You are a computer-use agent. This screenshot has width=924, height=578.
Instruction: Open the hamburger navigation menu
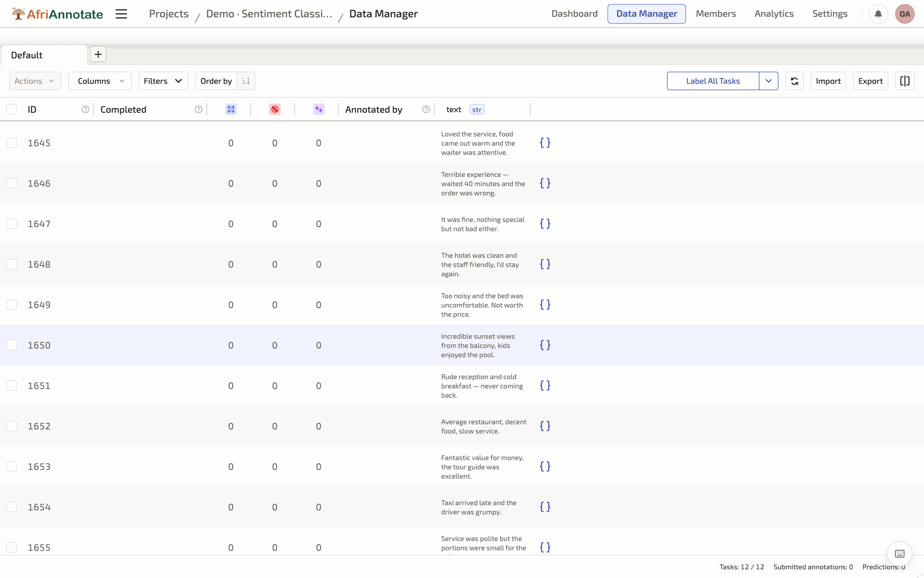point(121,14)
